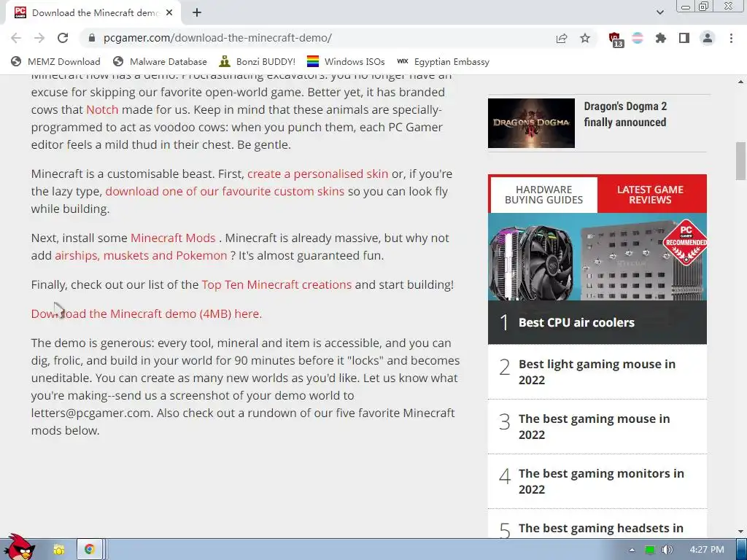Open the Egyptian Embassy bookmark

[x=443, y=61]
